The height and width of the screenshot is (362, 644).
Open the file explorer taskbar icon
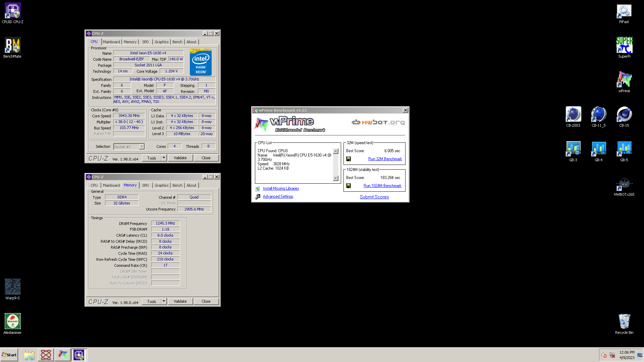pyautogui.click(x=29, y=355)
